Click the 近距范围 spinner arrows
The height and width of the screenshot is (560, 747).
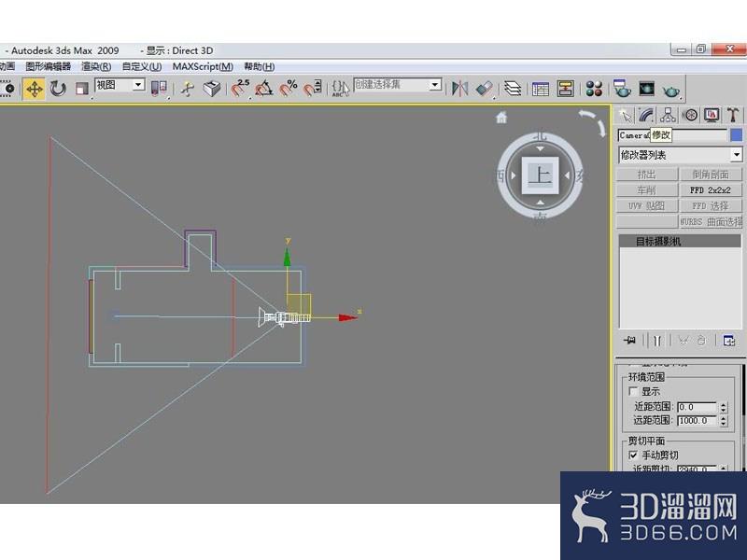pyautogui.click(x=723, y=407)
